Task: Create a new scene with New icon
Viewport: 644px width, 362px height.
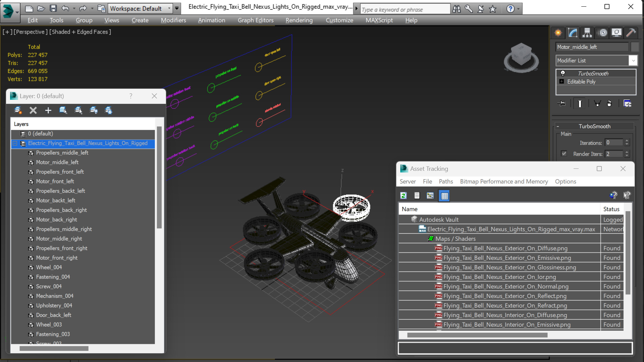Action: (29, 8)
